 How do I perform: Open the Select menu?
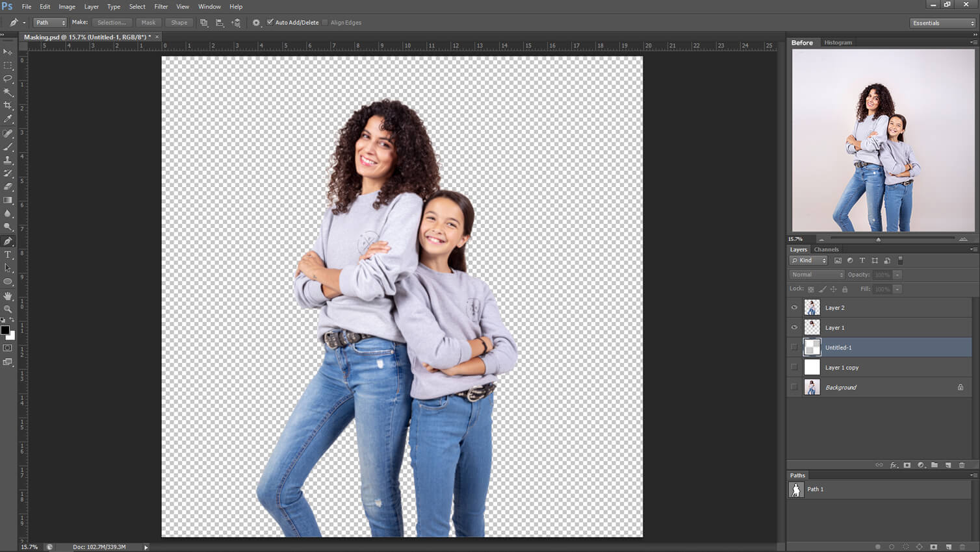coord(137,6)
